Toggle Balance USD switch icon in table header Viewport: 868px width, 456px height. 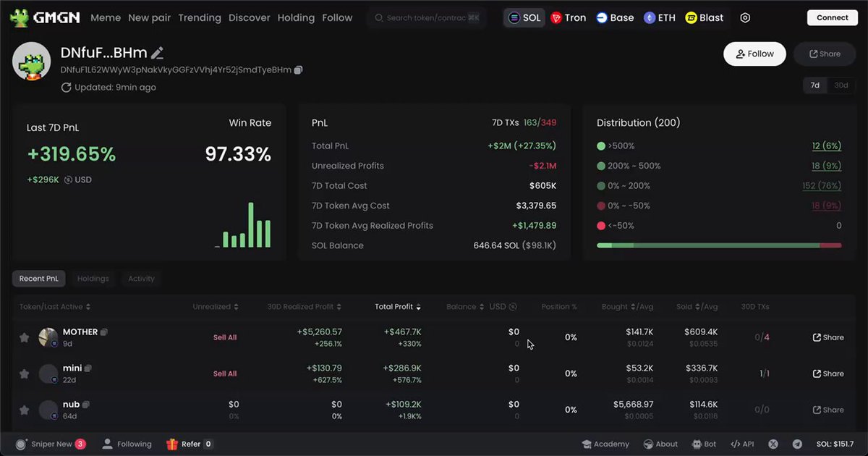(513, 307)
